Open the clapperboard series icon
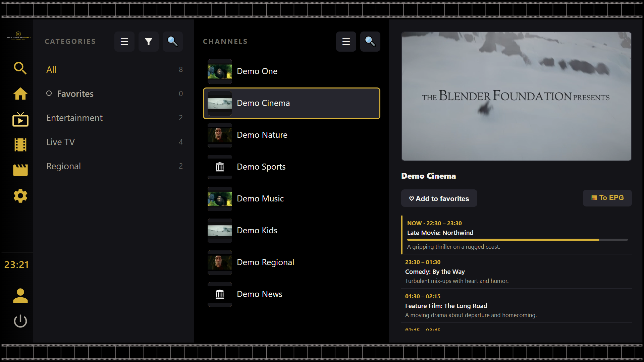Viewport: 644px width, 362px height. pos(20,170)
